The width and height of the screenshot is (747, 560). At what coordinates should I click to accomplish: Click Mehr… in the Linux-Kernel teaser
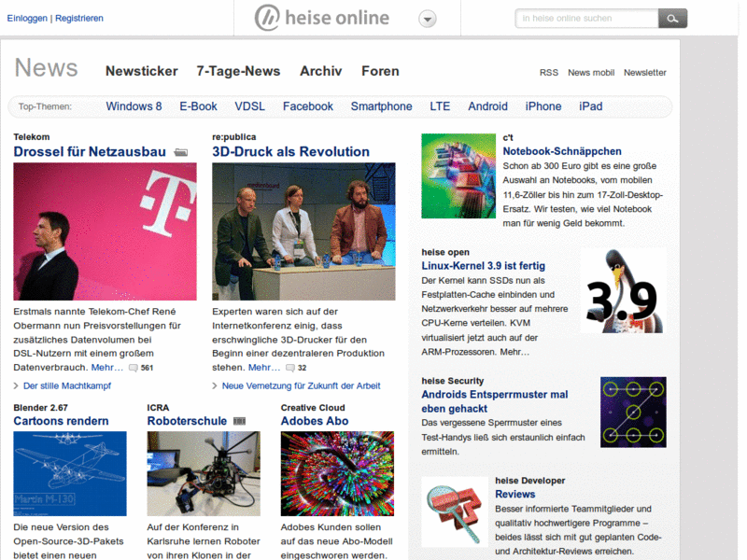tap(514, 353)
